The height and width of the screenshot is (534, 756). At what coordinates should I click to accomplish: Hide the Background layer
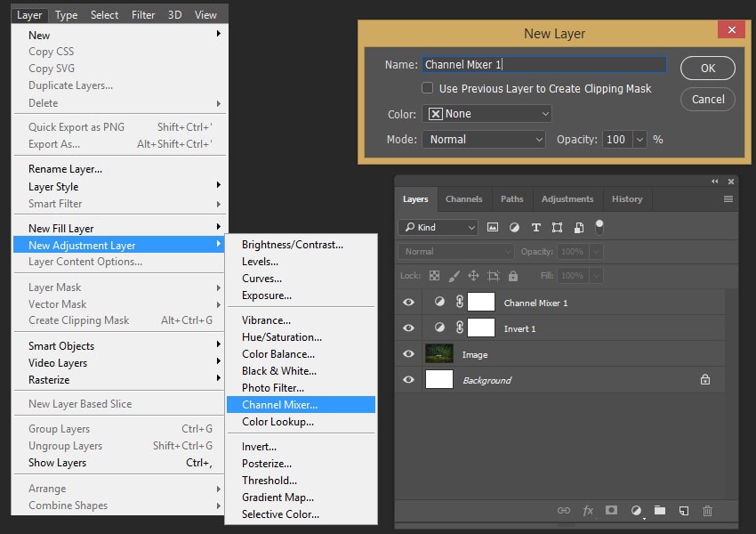click(408, 380)
